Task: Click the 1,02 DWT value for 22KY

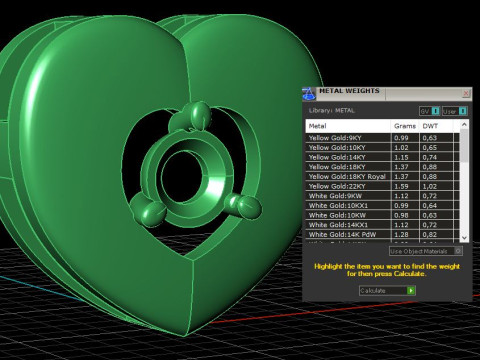Action: pyautogui.click(x=430, y=186)
